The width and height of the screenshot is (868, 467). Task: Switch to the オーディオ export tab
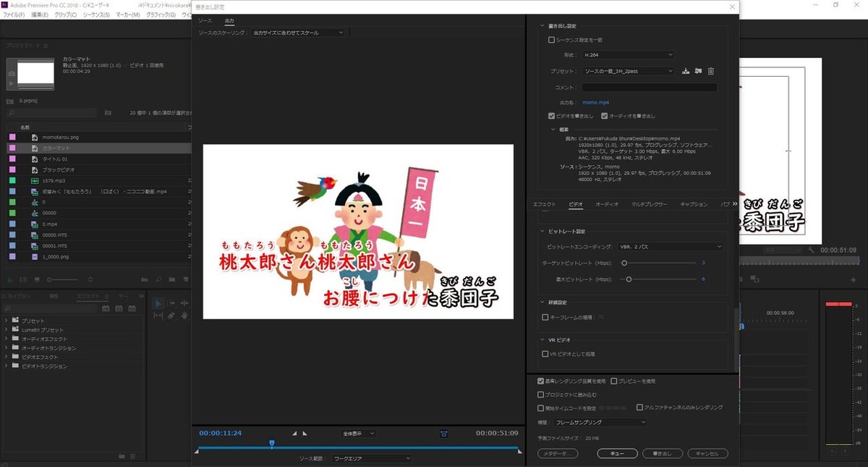pos(606,204)
